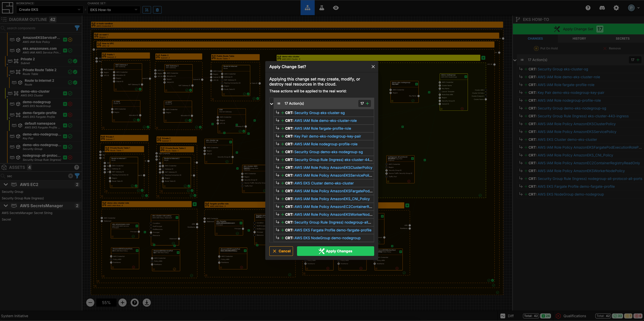Click the diagram outline filter funnel icon
The height and width of the screenshot is (321, 644).
tap(77, 28)
